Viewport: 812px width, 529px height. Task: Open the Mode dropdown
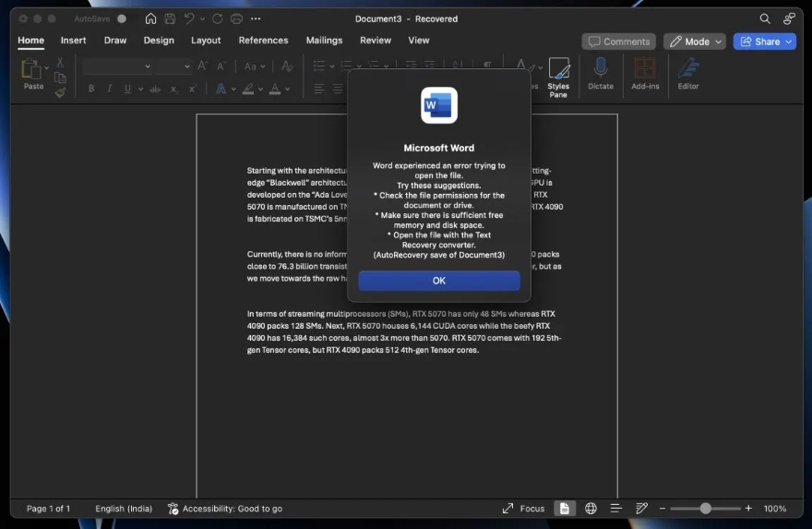[695, 42]
